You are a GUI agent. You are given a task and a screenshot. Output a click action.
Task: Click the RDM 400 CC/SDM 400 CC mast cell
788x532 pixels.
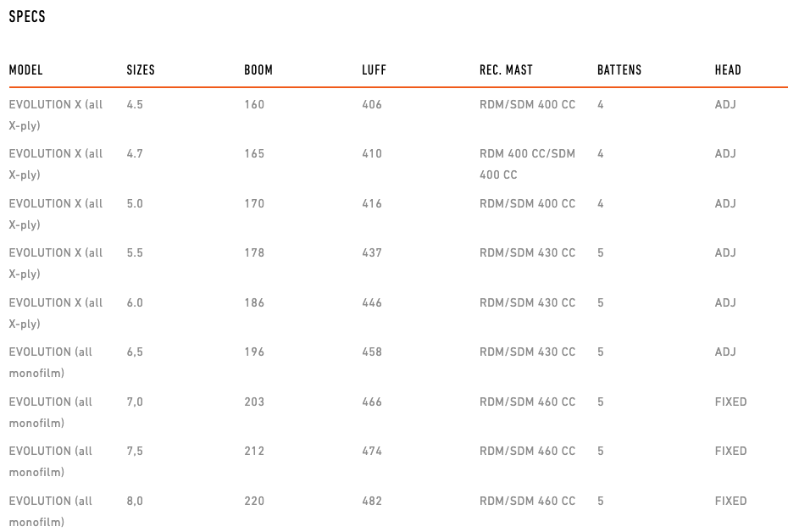point(527,163)
